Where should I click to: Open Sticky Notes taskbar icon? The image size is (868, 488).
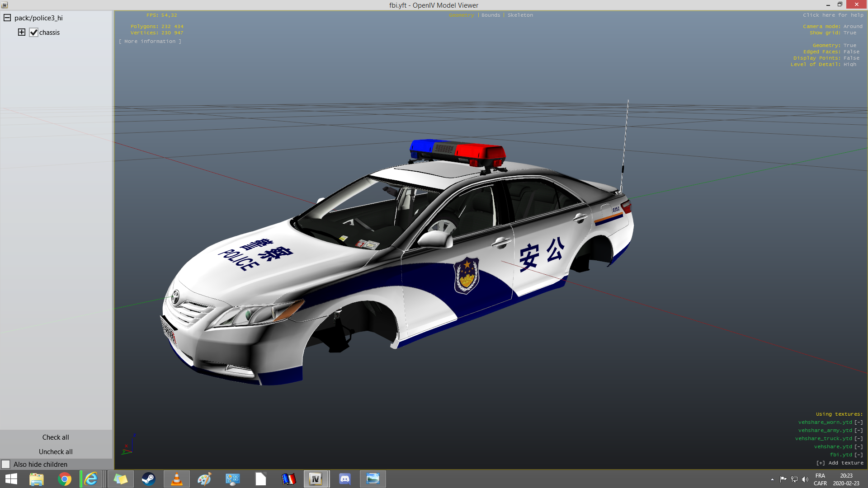120,479
